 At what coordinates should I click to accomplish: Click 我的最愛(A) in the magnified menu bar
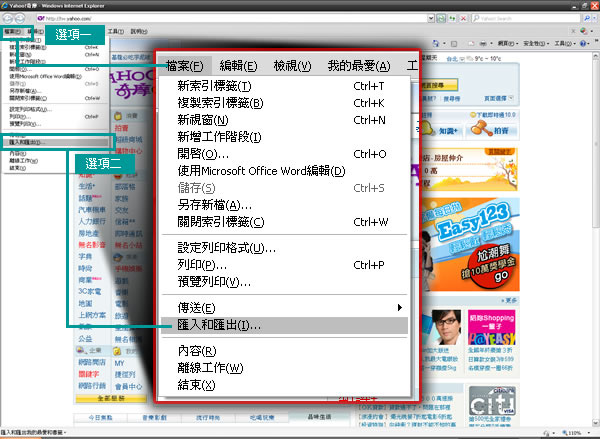pyautogui.click(x=359, y=66)
